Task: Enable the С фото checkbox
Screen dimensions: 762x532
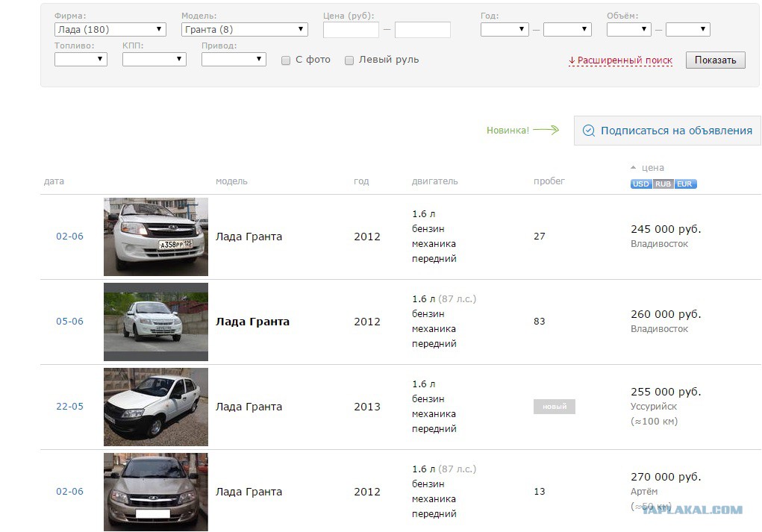Action: coord(286,60)
